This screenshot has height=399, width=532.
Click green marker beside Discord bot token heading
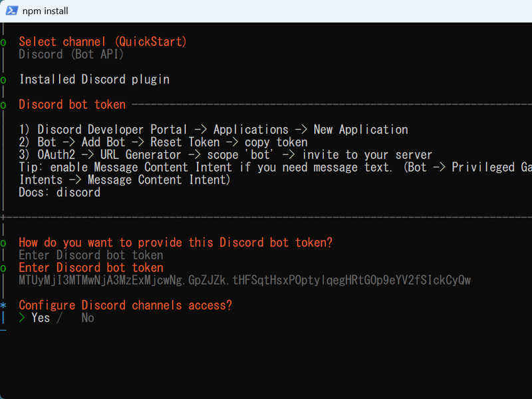(3, 105)
